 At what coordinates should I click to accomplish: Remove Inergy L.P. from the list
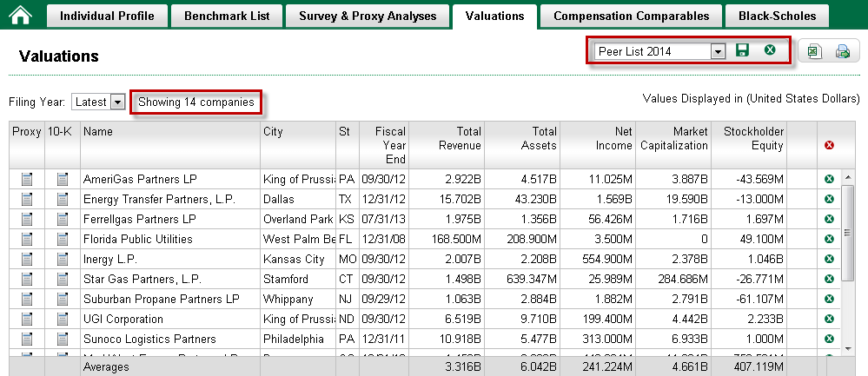[x=829, y=259]
